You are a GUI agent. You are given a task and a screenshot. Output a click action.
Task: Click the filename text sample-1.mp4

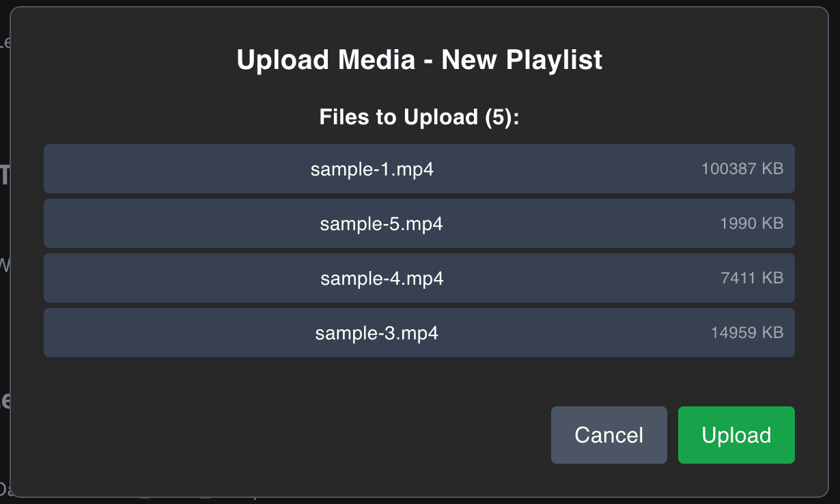click(372, 169)
